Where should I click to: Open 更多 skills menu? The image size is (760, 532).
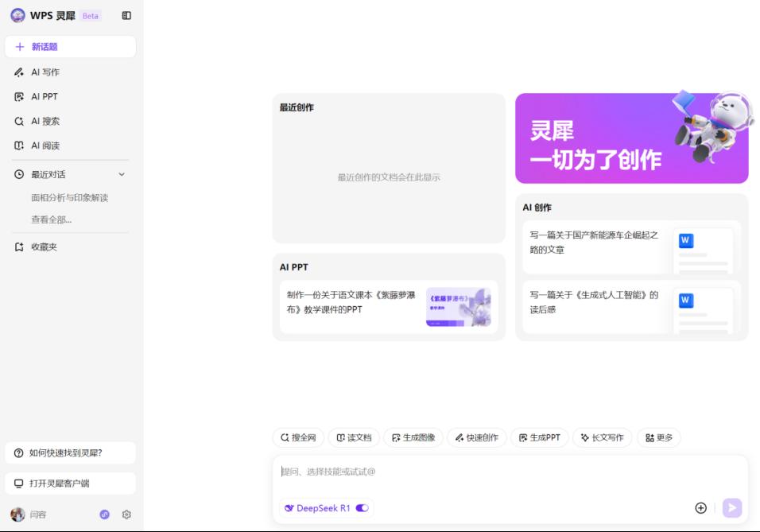[659, 437]
